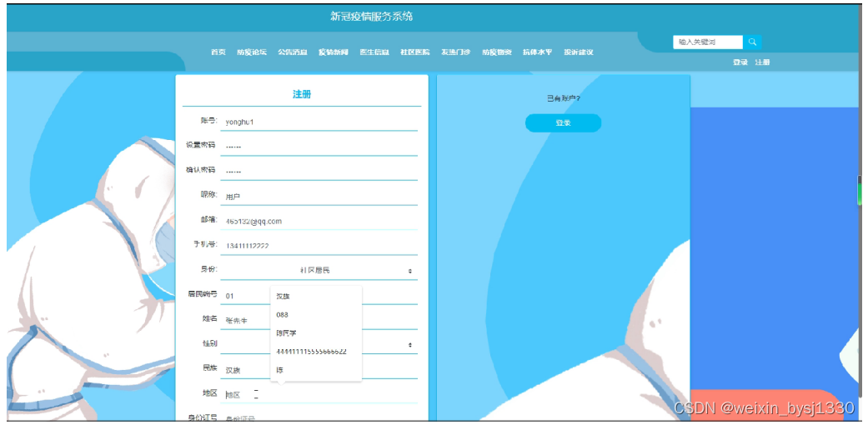Open the 身份 dropdown showing 社区居民

click(x=319, y=271)
